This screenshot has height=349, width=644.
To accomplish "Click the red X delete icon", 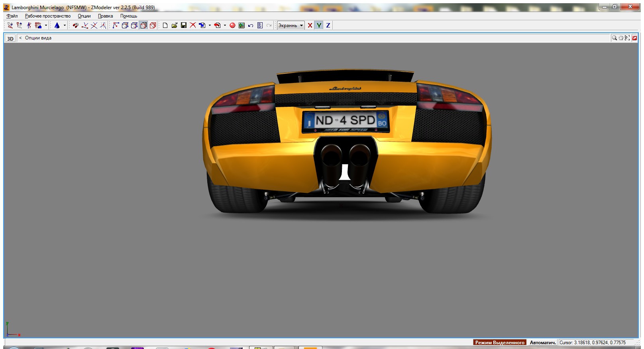I will pos(193,25).
